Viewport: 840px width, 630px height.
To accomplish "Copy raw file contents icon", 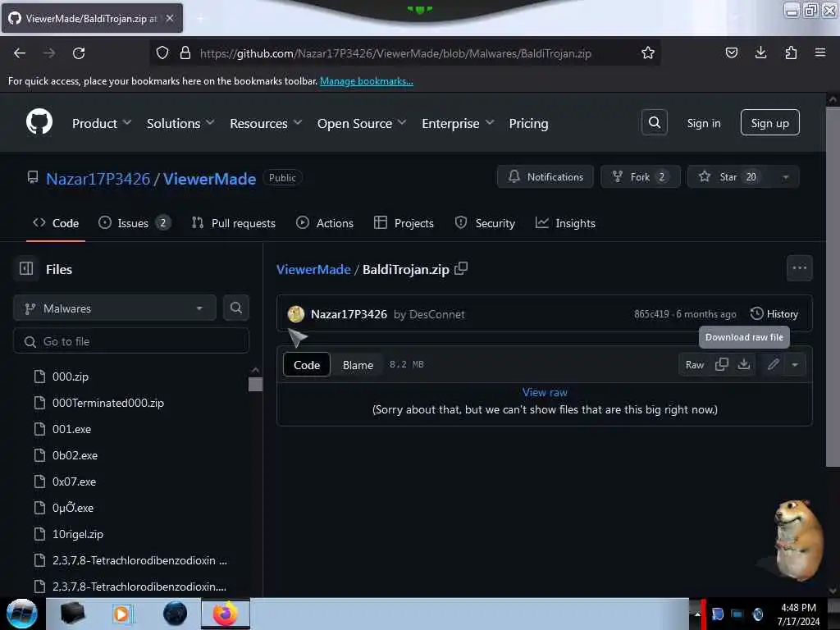I will point(722,364).
